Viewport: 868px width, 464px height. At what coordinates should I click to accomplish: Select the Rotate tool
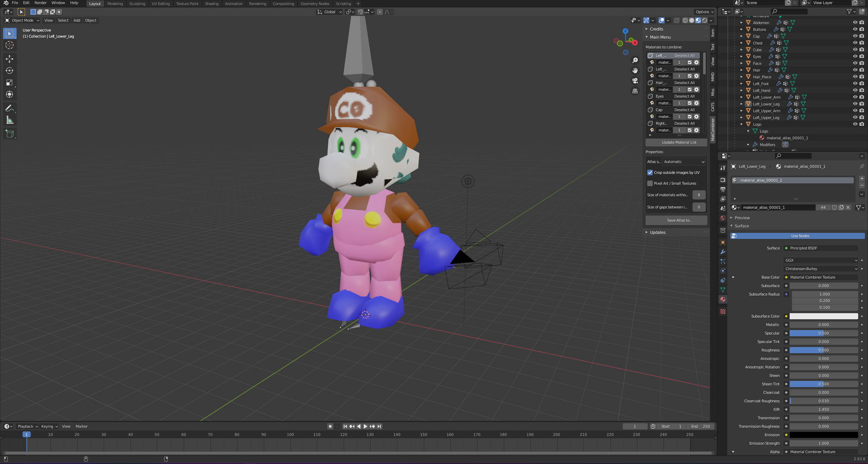click(9, 70)
